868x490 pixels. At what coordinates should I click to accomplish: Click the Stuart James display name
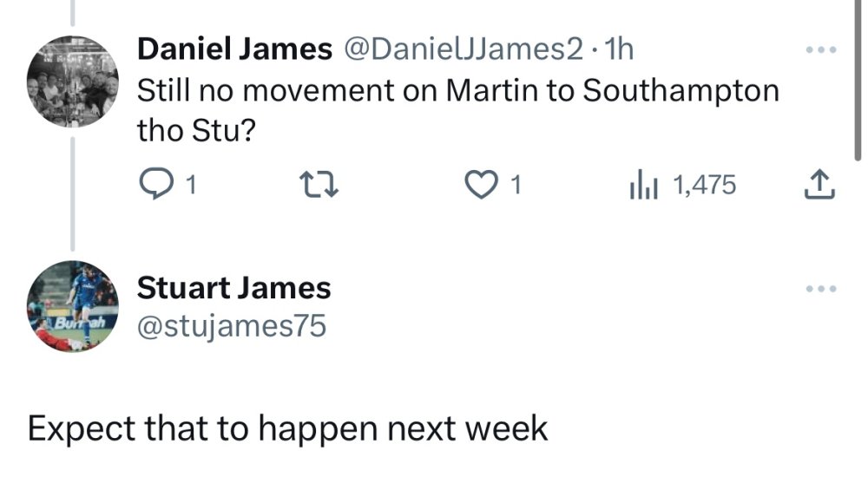coord(234,287)
